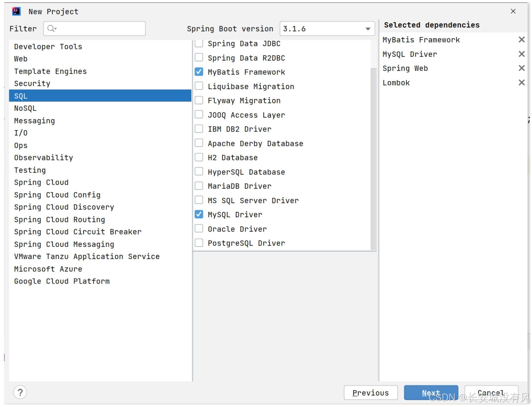Uncheck the MyBatis Framework checkbox
Viewport: 532px width, 407px height.
199,72
